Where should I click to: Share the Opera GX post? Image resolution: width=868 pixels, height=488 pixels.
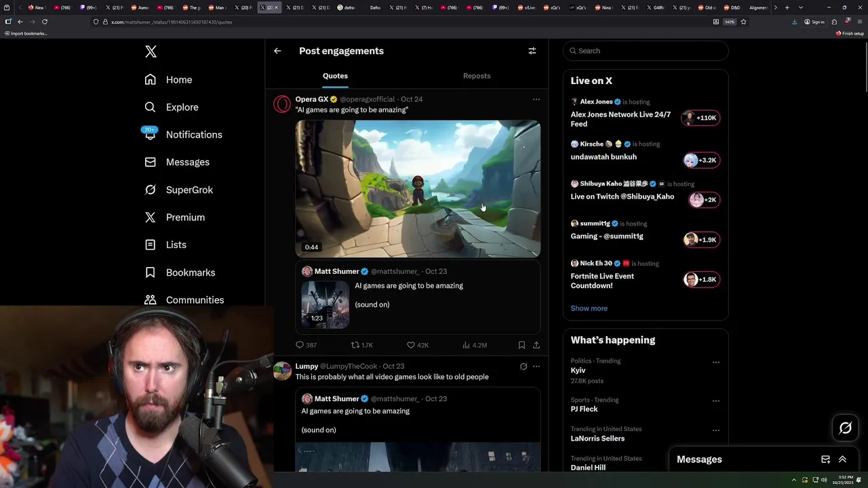point(536,345)
